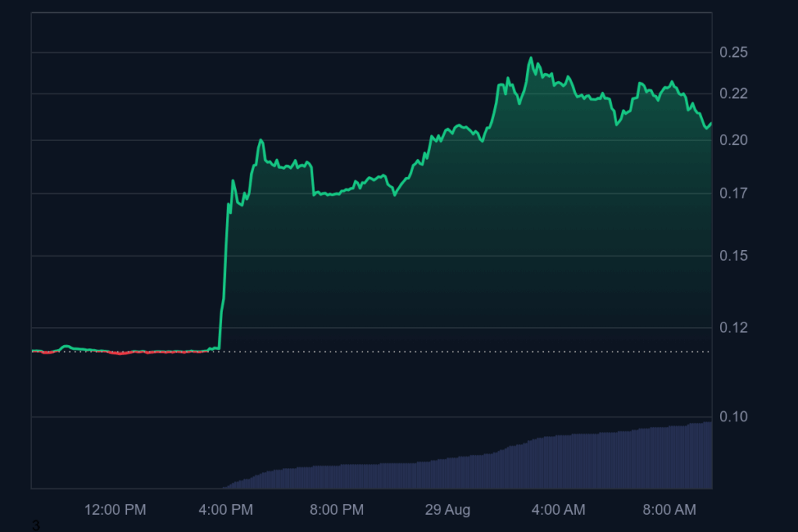The image size is (798, 532).
Task: Click the 0.22 price axis label
Action: point(733,93)
